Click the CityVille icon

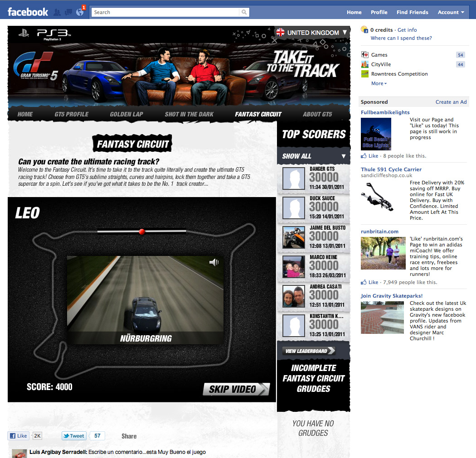pos(364,64)
